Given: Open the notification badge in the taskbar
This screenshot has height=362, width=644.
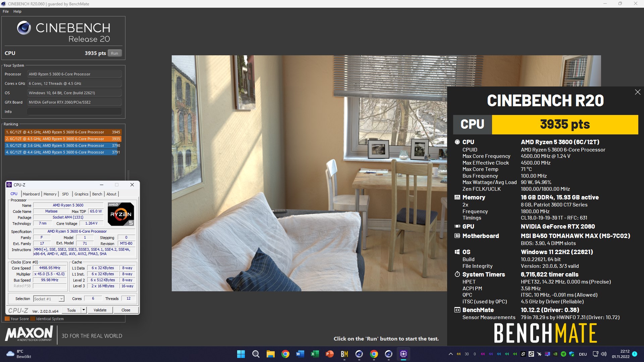Looking at the screenshot, I should (635, 354).
